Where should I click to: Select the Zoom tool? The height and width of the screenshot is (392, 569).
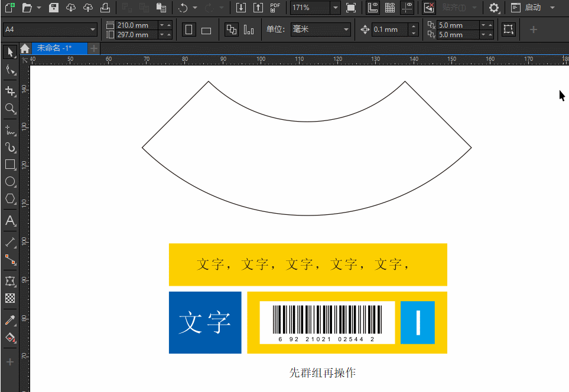(10, 108)
